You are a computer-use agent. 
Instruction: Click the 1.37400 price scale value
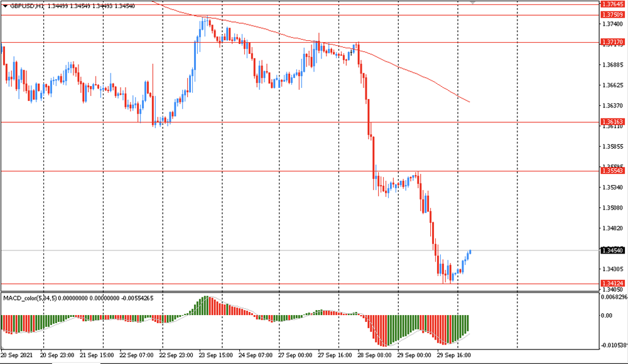613,24
